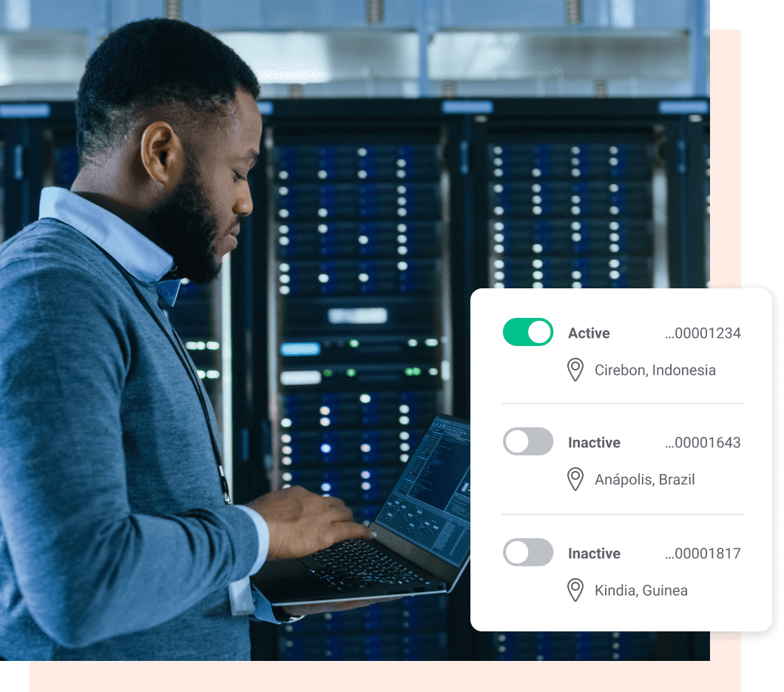Select the map pin next to Anápolis
784x692 pixels.
click(575, 479)
